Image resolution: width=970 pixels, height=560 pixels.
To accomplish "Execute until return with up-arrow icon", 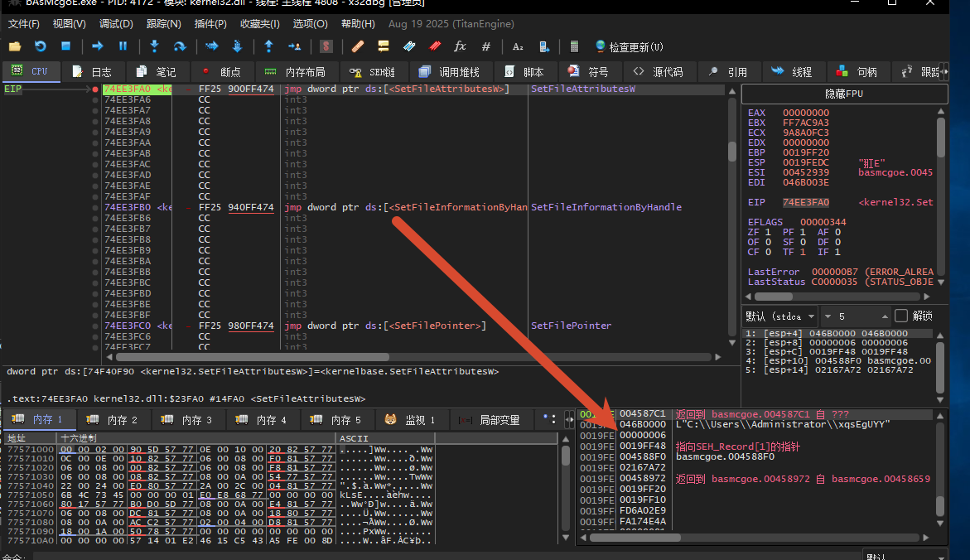I will click(268, 46).
